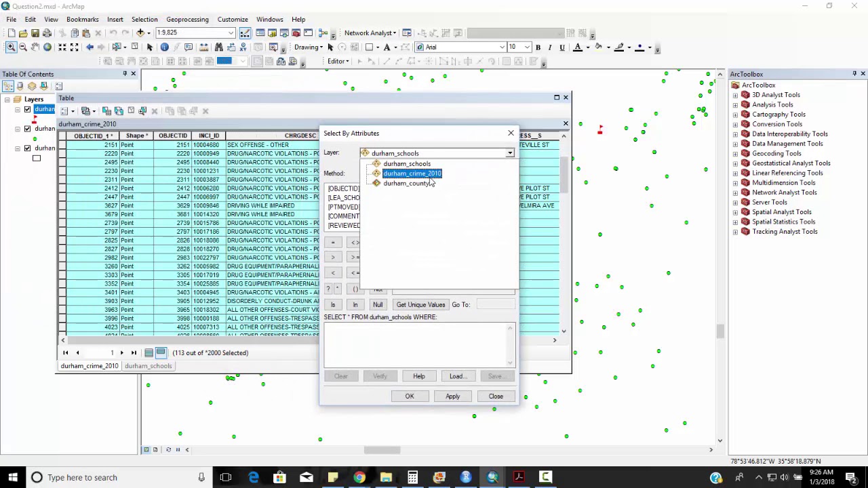Open Table Options menu icon
Screen dimensions: 868x488
point(66,110)
